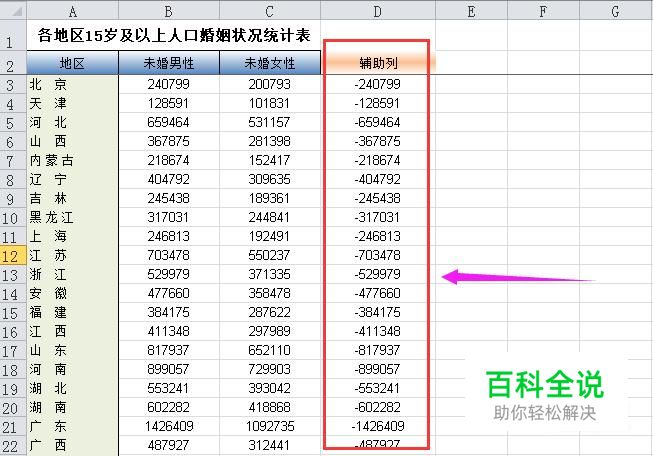Select the cell for 安徽
The image size is (653, 456).
point(72,294)
